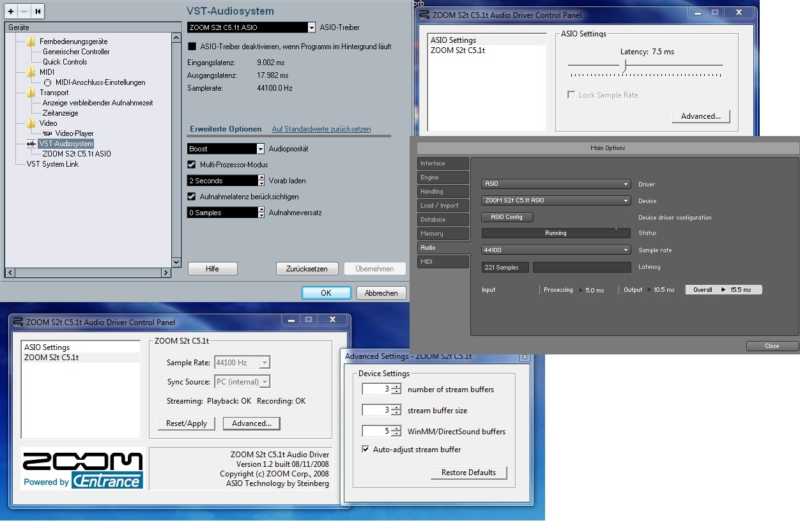Click OK in VST-Audiosystem dialog
This screenshot has width=800, height=532.
pyautogui.click(x=326, y=293)
